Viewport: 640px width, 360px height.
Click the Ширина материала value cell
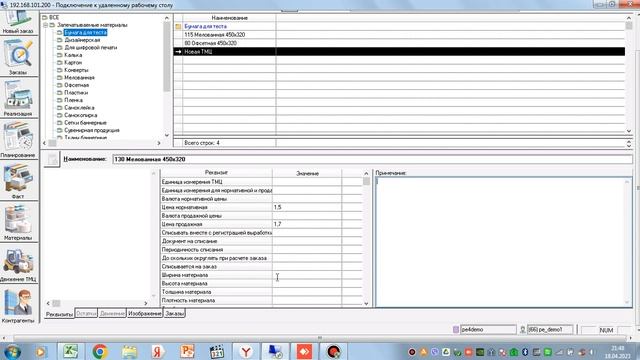tap(307, 275)
